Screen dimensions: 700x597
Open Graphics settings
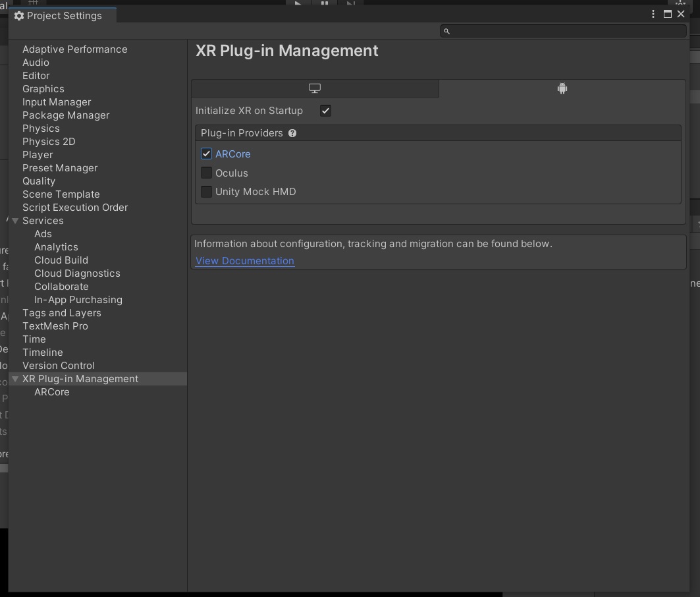click(x=43, y=89)
